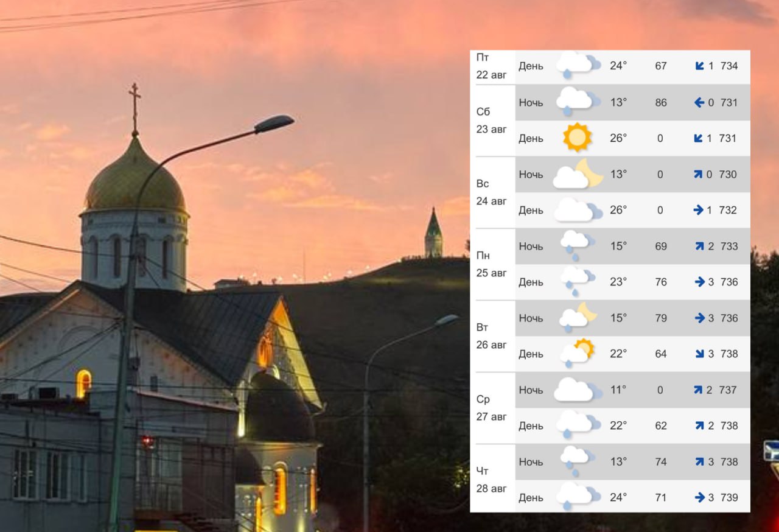Click the 11° temperature for Wednesday night
Screen dimensions: 779x532
618,390
